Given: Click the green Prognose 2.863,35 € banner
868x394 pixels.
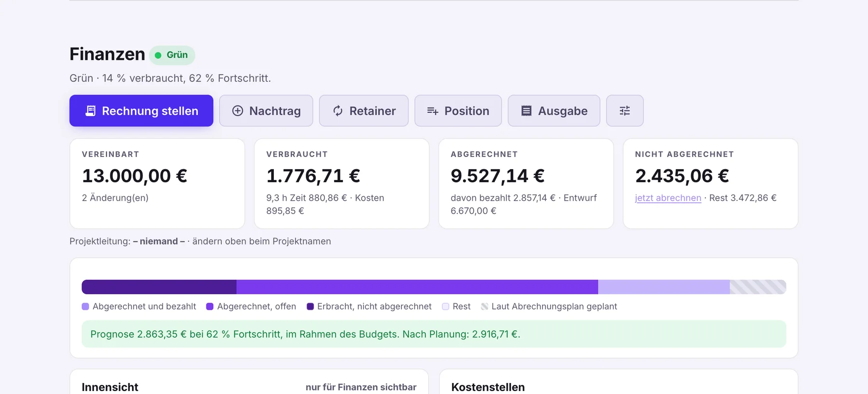Looking at the screenshot, I should 434,334.
